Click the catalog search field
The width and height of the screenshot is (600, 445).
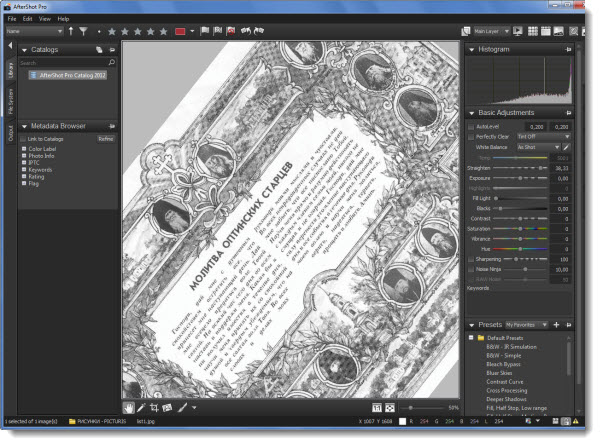(67, 63)
